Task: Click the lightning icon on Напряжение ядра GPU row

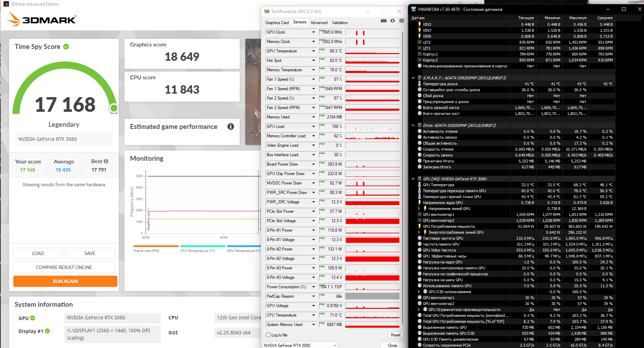Action: pyautogui.click(x=420, y=203)
